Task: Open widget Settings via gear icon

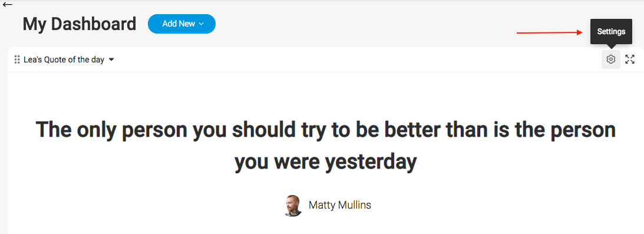Action: pyautogui.click(x=611, y=60)
